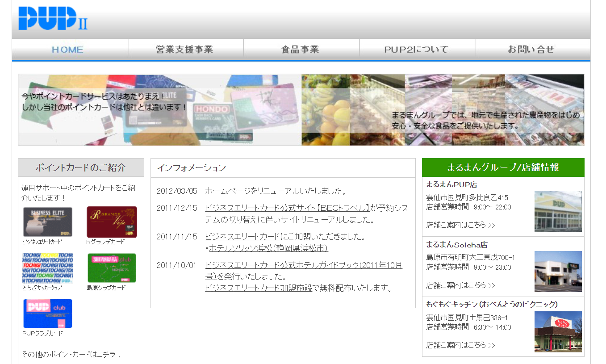The width and height of the screenshot is (606, 364).
Task: Click the ビジネスエリートカード caption
Action: click(x=42, y=242)
